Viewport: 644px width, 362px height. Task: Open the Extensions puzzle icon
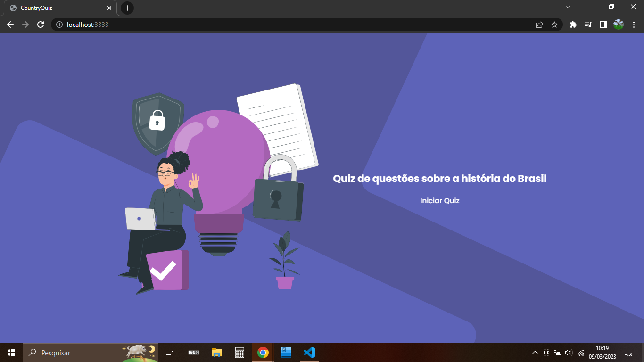click(573, 25)
